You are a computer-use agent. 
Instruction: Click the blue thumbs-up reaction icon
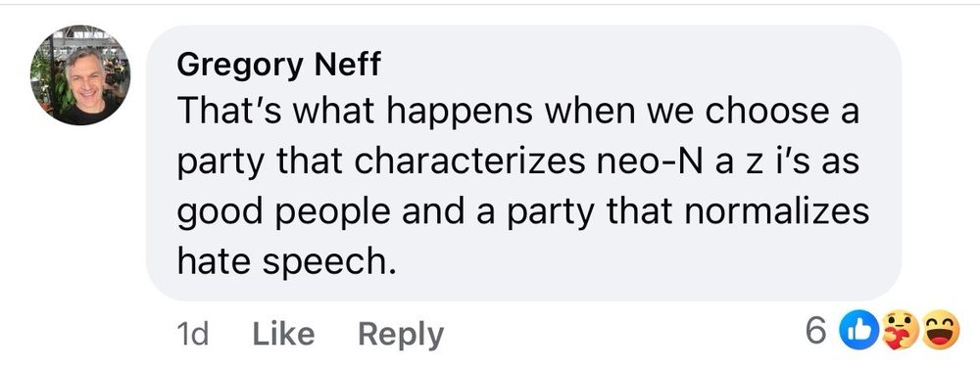pos(860,331)
